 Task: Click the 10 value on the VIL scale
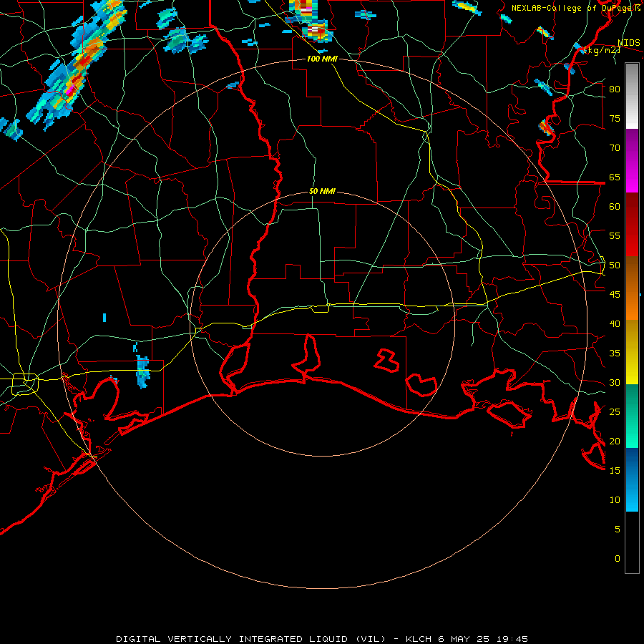615,500
